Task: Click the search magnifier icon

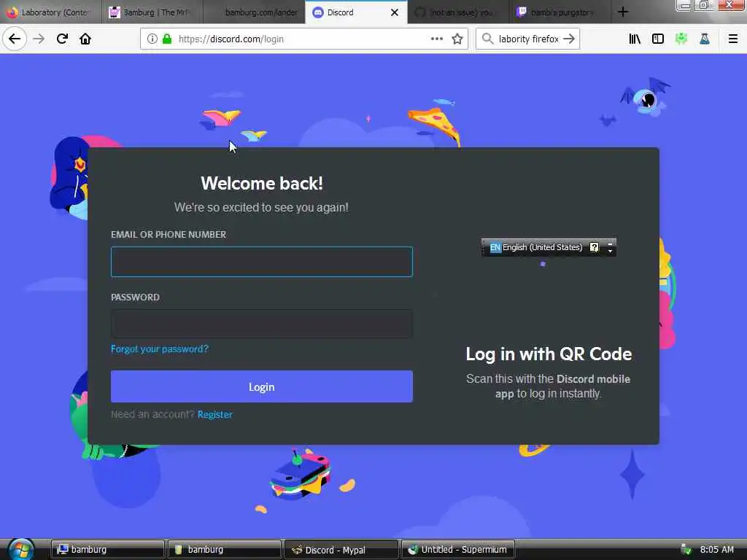Action: coord(487,39)
